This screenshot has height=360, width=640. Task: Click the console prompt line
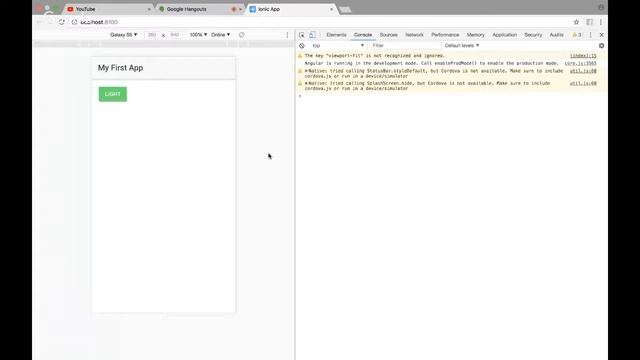coord(451,96)
